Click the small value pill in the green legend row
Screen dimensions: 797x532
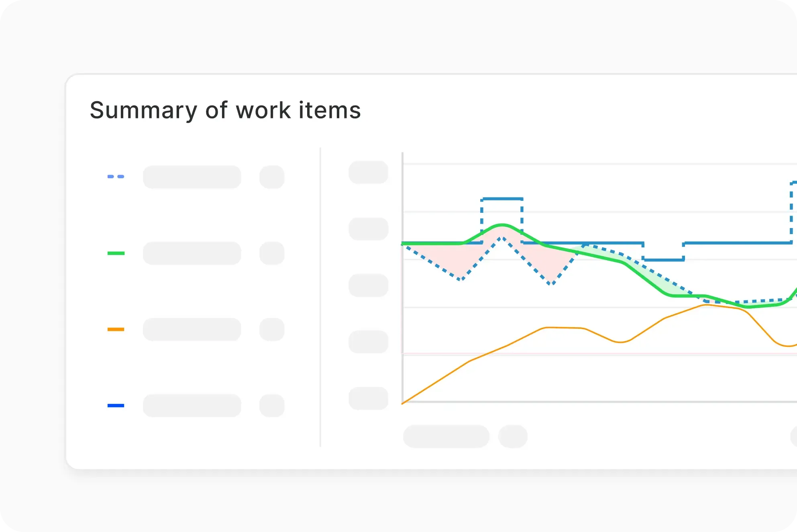[x=272, y=253]
